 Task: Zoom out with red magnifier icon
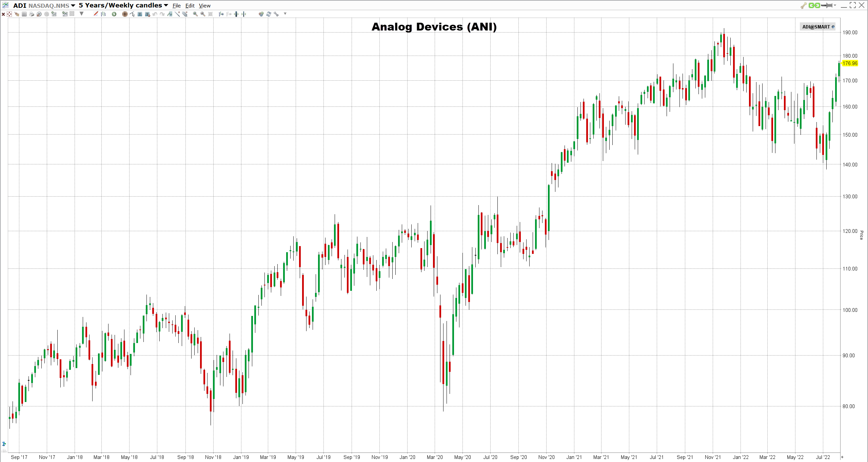click(203, 14)
